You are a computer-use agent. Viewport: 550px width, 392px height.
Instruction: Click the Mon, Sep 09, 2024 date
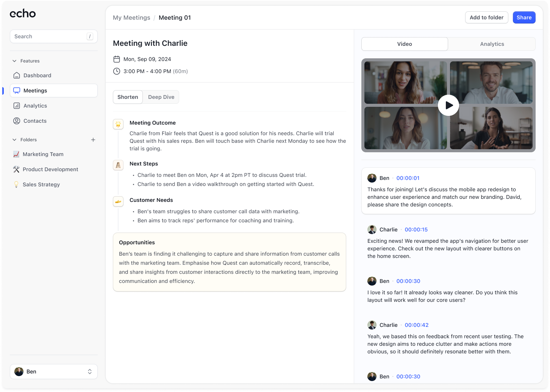(x=147, y=59)
